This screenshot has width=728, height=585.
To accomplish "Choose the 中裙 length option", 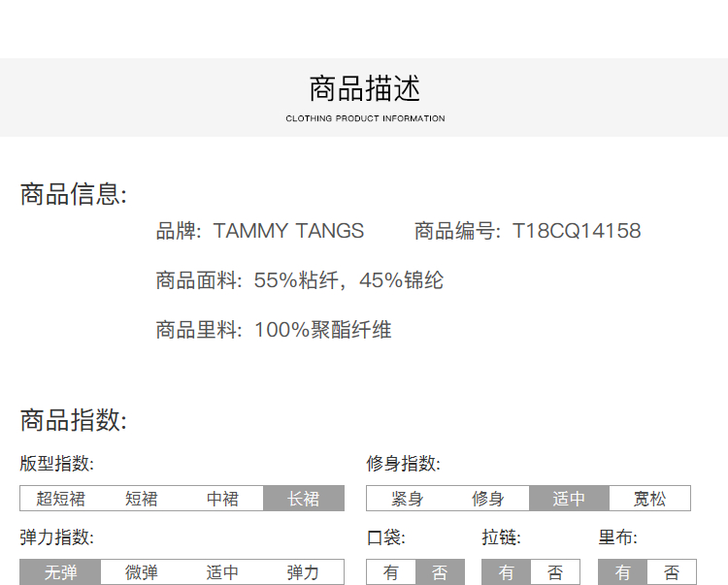I will [x=222, y=499].
